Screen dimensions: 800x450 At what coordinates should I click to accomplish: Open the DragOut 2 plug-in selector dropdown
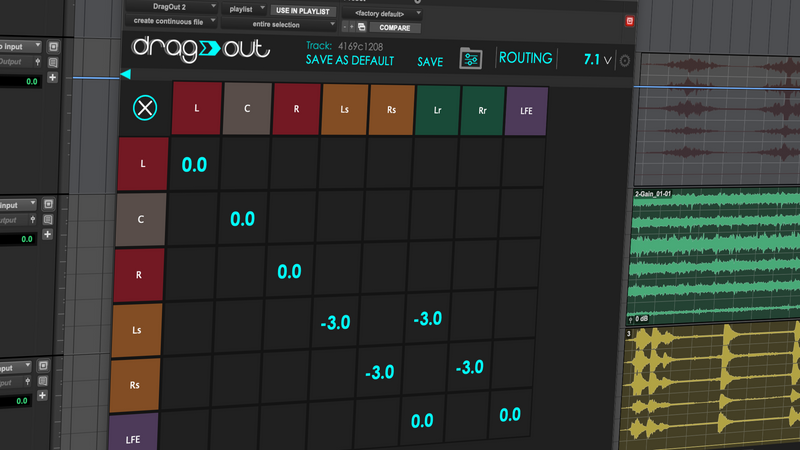(x=171, y=7)
